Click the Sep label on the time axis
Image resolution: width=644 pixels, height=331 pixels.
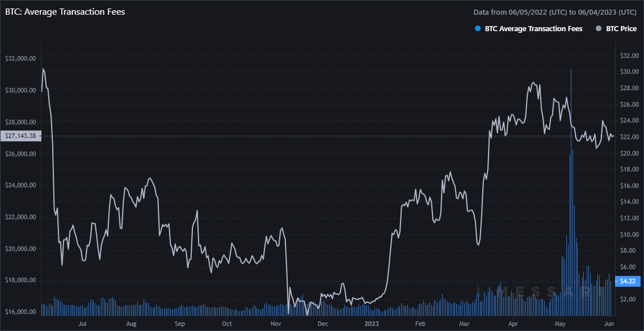179,323
